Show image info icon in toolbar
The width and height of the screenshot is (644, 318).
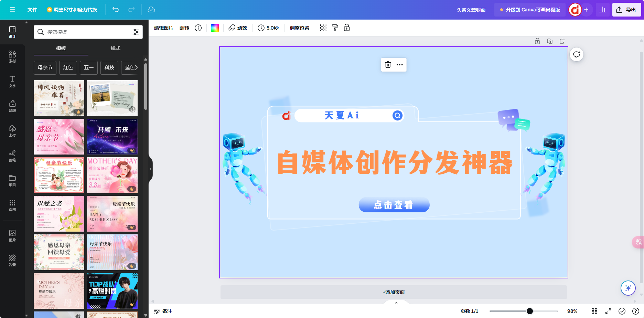[x=198, y=28]
